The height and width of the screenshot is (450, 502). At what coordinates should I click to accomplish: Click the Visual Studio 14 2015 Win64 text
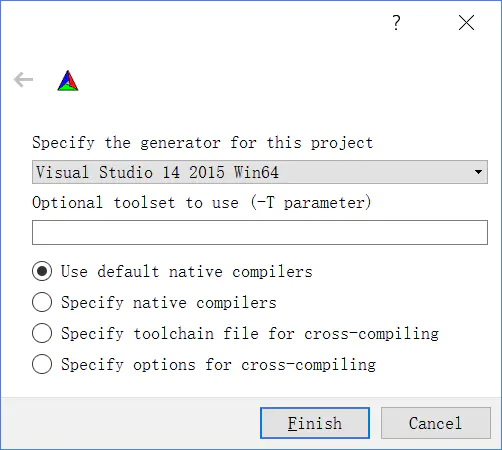[x=157, y=172]
